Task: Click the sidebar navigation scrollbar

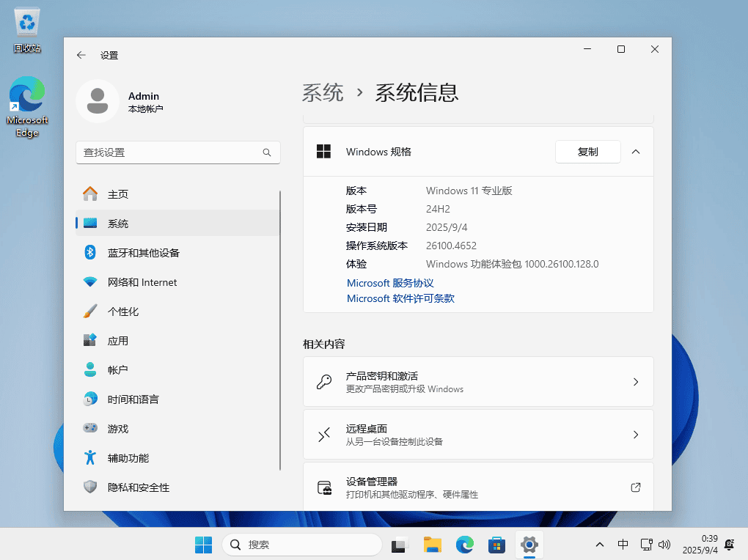Action: (280, 331)
